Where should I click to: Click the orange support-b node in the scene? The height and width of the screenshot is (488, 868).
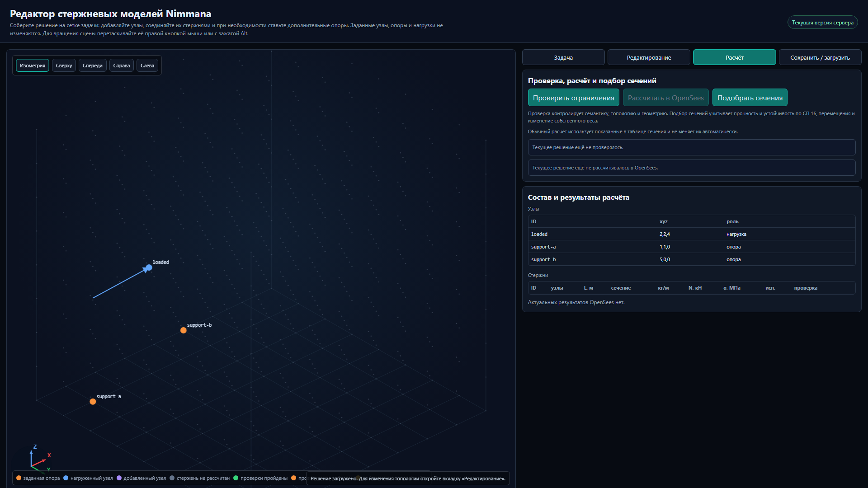pos(184,330)
